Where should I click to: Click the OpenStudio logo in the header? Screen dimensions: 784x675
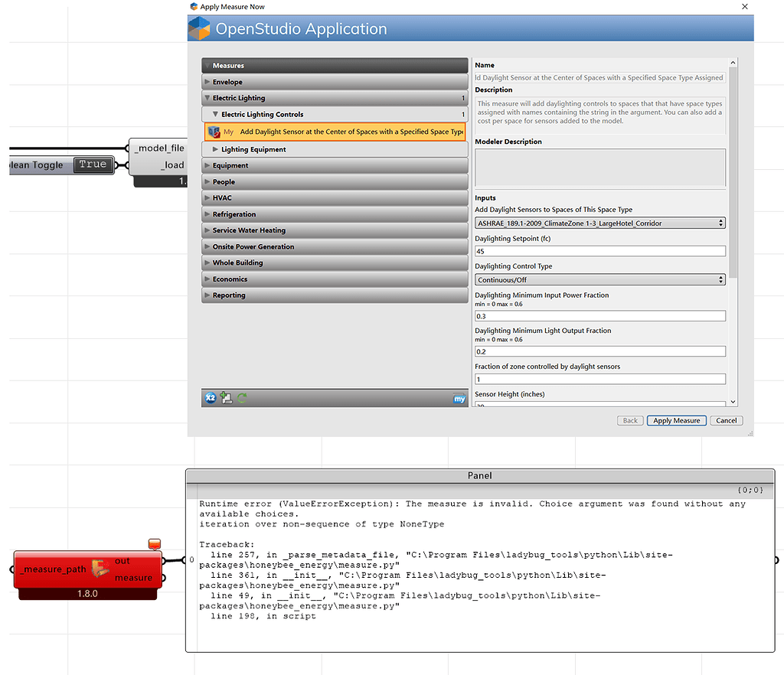(199, 28)
